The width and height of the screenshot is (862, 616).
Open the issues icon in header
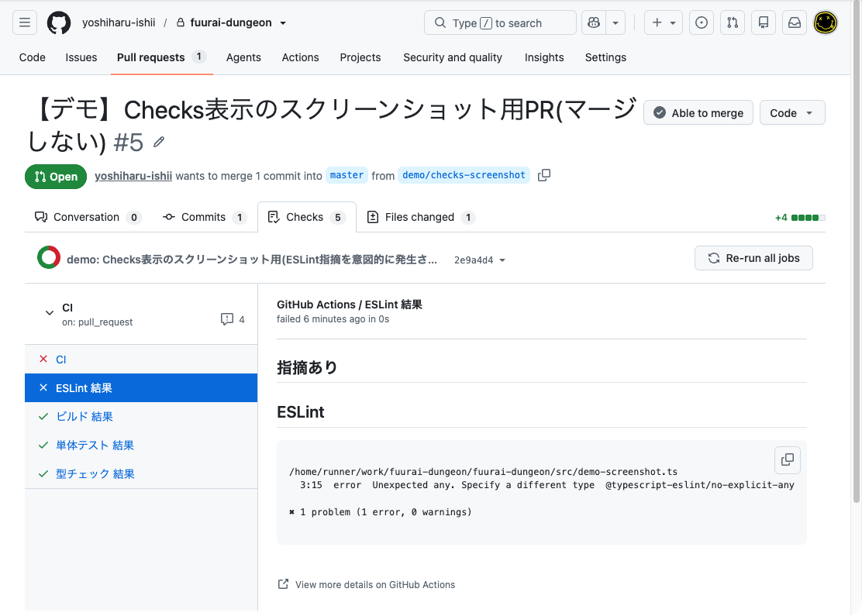(702, 22)
